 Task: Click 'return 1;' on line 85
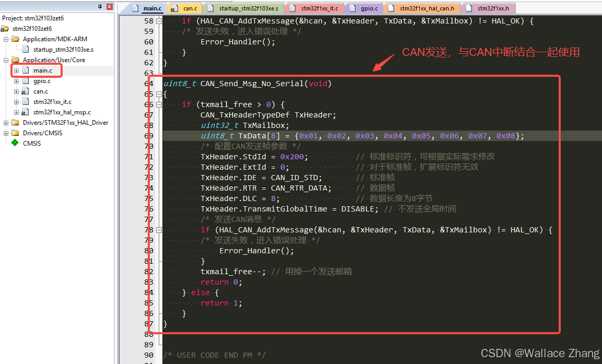221,303
